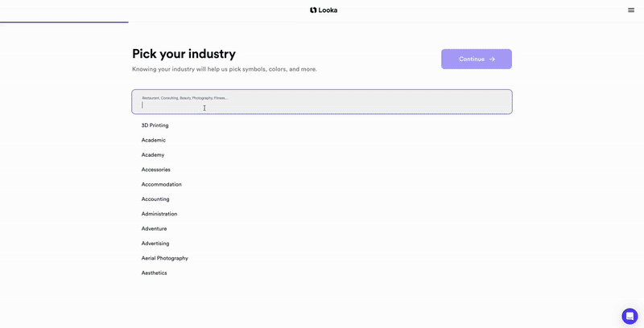This screenshot has height=328, width=644.
Task: Click the arrow on the Continue button
Action: 492,59
